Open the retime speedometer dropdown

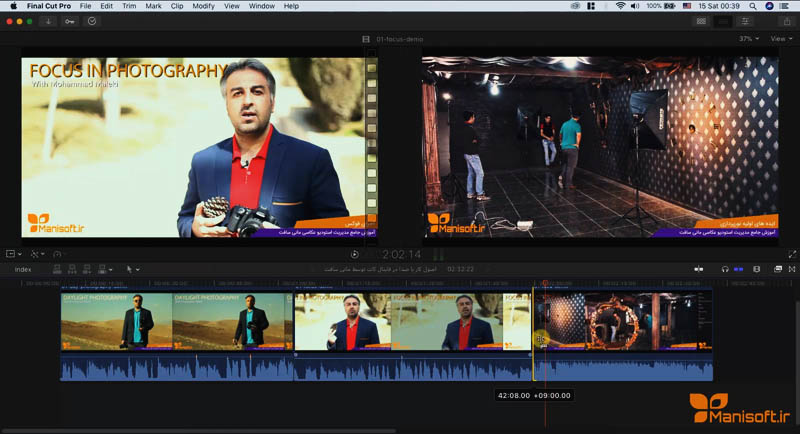59,253
